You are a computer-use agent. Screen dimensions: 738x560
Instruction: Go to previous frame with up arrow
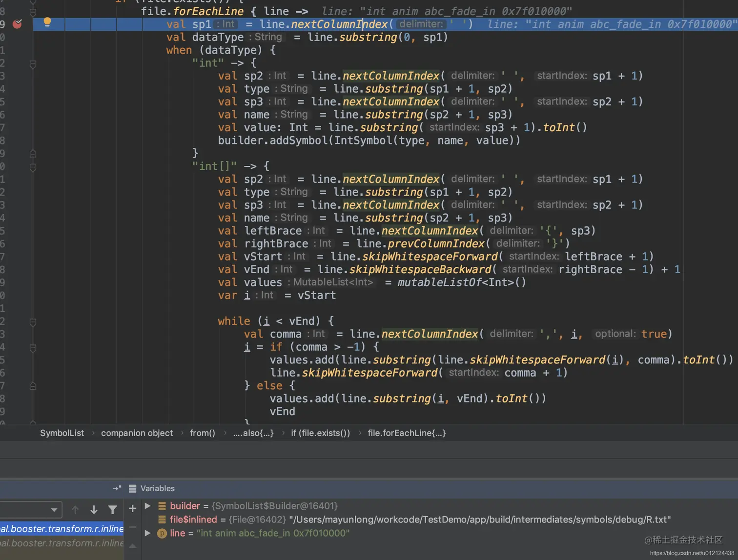click(x=75, y=510)
